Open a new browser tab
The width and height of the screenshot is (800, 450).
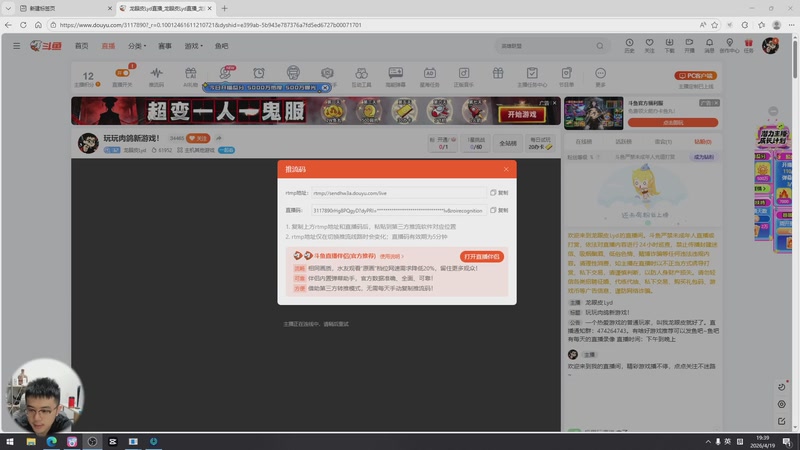point(224,8)
